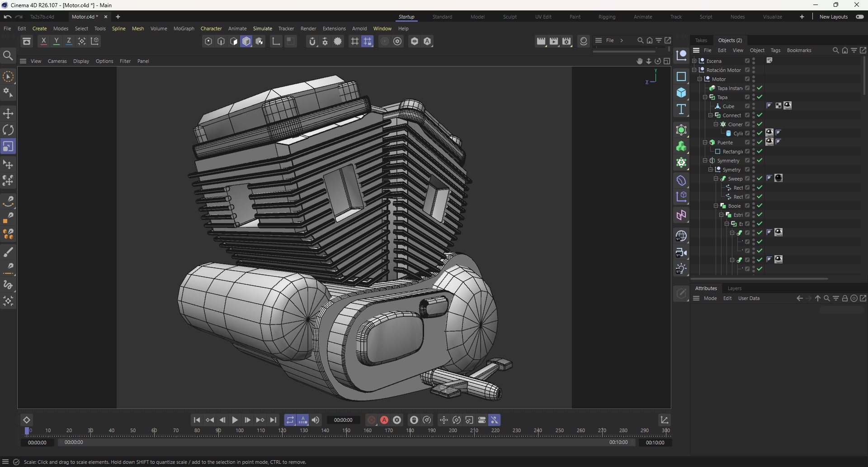Screen dimensions: 868x467
Task: Record active objects keyframe
Action: coord(372,420)
